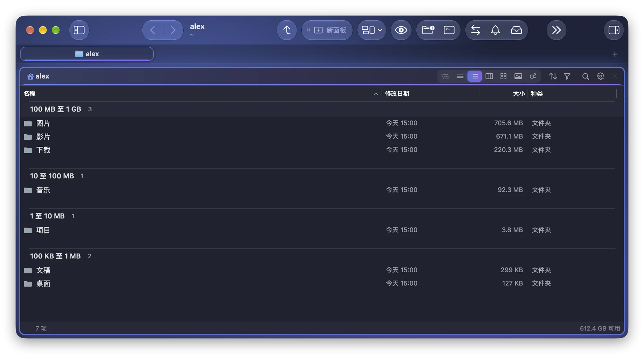
Task: Toggle Quick Look preview eye icon
Action: click(401, 30)
